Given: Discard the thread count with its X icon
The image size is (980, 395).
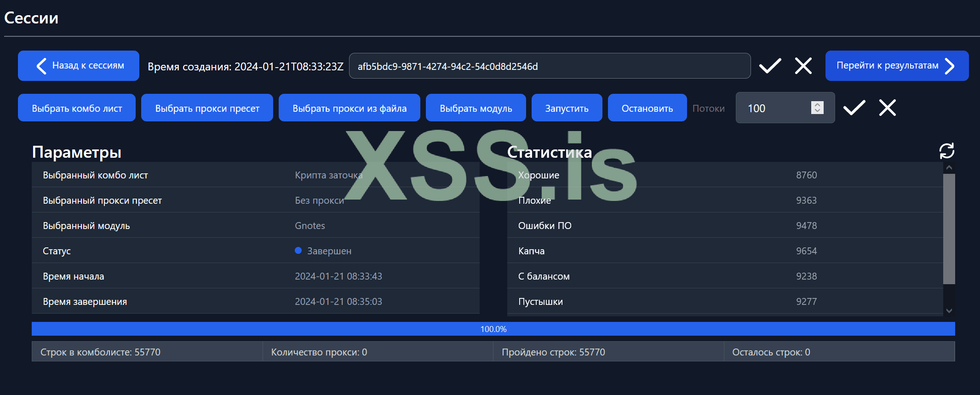Looking at the screenshot, I should click(888, 108).
